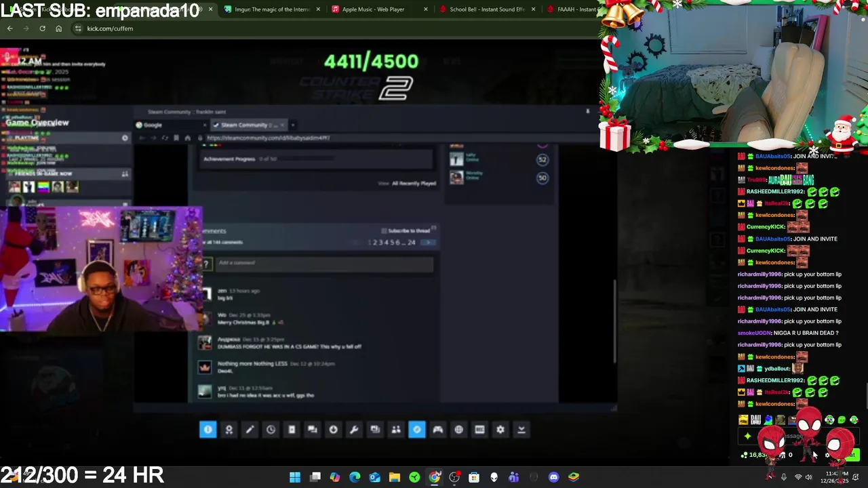Jump to comments page 24
Image resolution: width=868 pixels, height=488 pixels.
(x=412, y=242)
